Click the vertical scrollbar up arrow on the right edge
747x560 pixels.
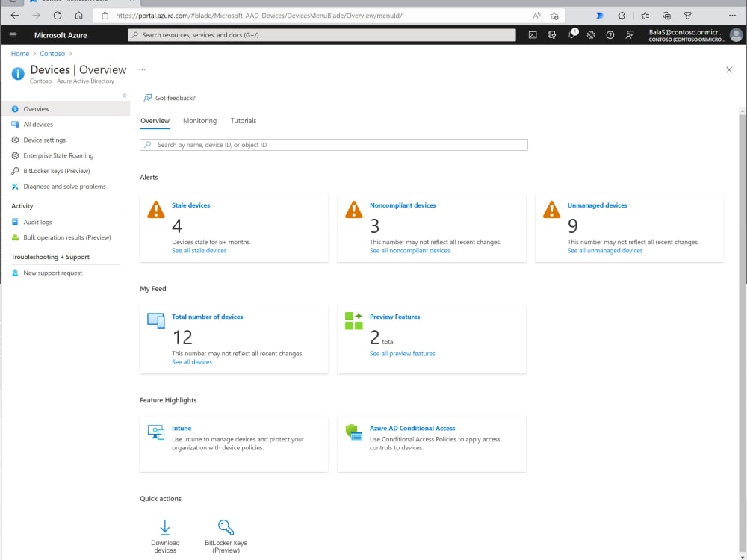(x=743, y=111)
